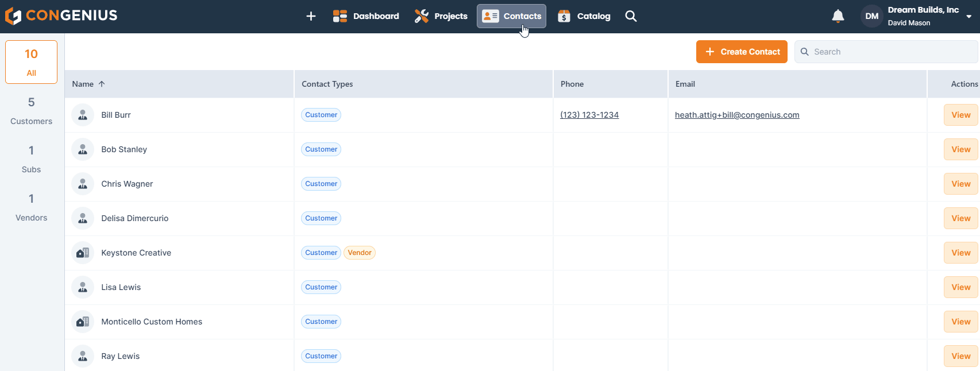Show only Vendors in sidebar filter
The height and width of the screenshot is (371, 980).
coord(32,207)
